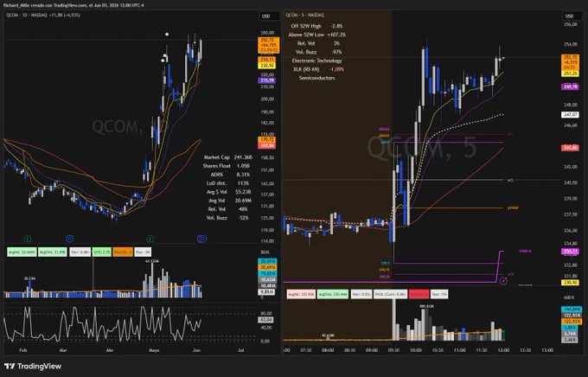588x377 pixels.
Task: Click the 65.133M volume peak label
Action: coord(151,261)
